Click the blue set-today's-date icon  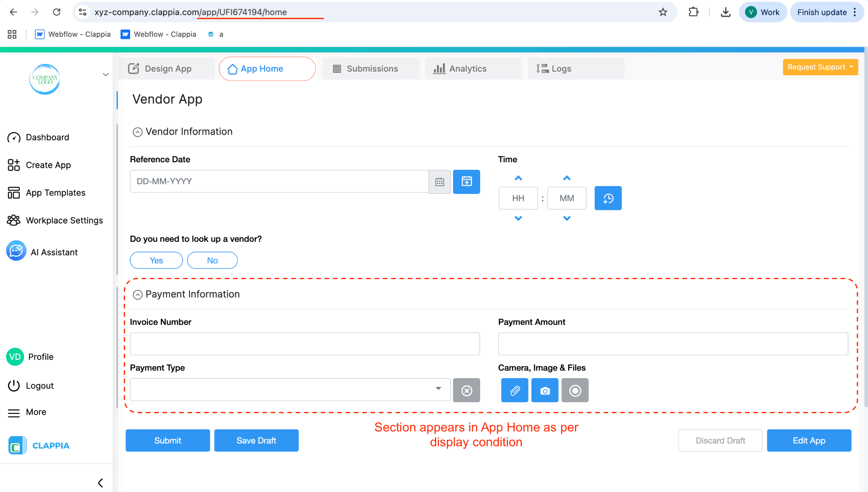(x=466, y=182)
